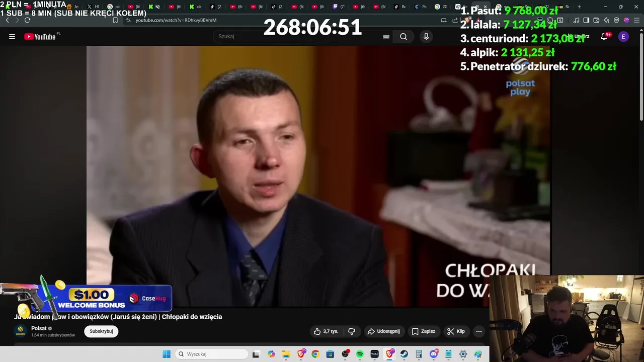Image resolution: width=644 pixels, height=362 pixels.
Task: Open the extensions puzzle icon
Action: [550, 20]
